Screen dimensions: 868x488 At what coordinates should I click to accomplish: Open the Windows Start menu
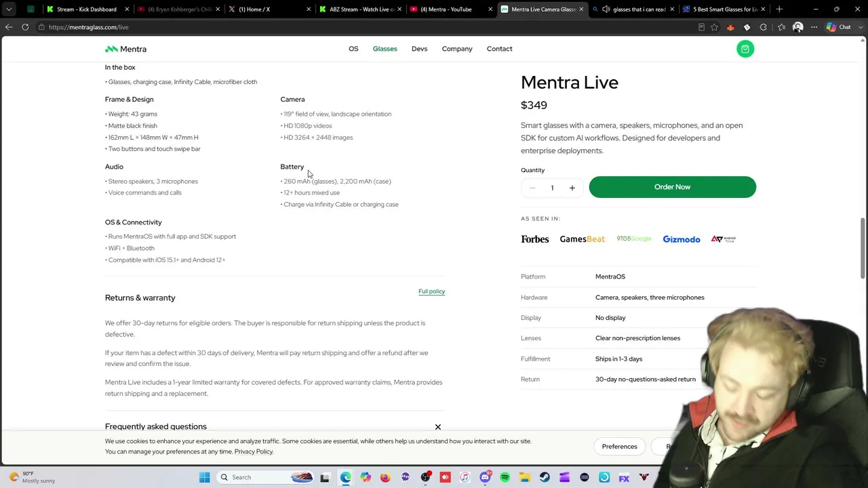(x=204, y=477)
